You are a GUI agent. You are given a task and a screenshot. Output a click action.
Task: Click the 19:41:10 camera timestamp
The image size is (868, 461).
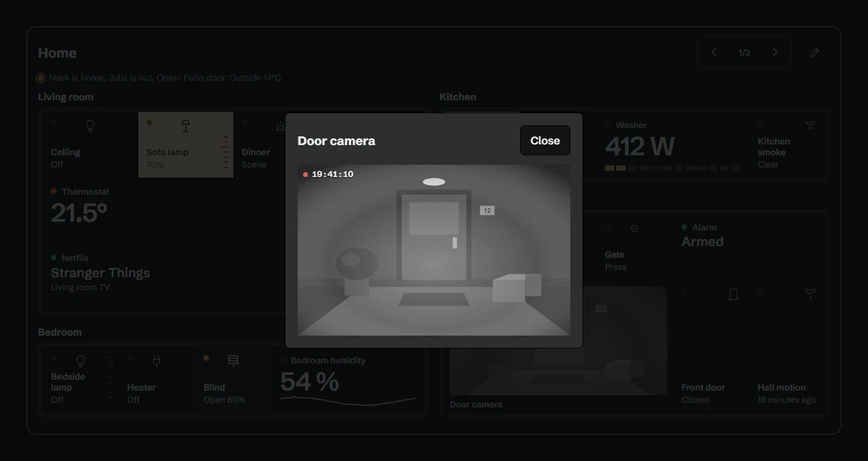coord(332,174)
